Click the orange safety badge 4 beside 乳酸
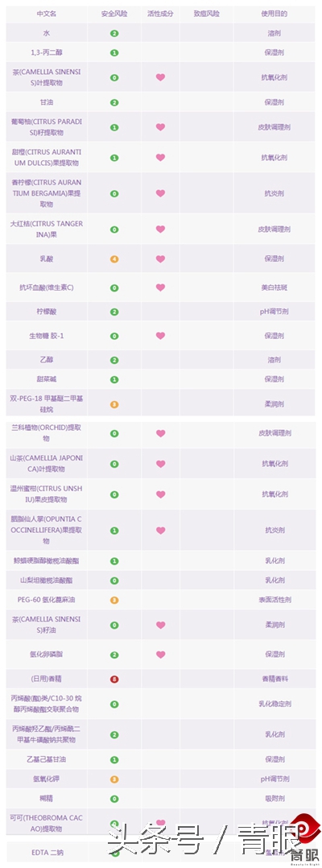The height and width of the screenshot is (868, 322). click(114, 258)
